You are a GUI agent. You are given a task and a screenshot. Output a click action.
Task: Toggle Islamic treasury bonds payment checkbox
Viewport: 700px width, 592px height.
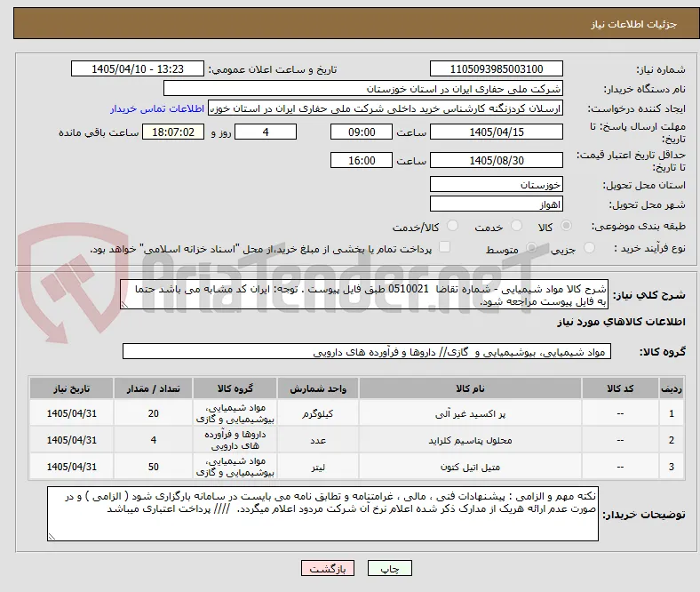[x=445, y=247]
